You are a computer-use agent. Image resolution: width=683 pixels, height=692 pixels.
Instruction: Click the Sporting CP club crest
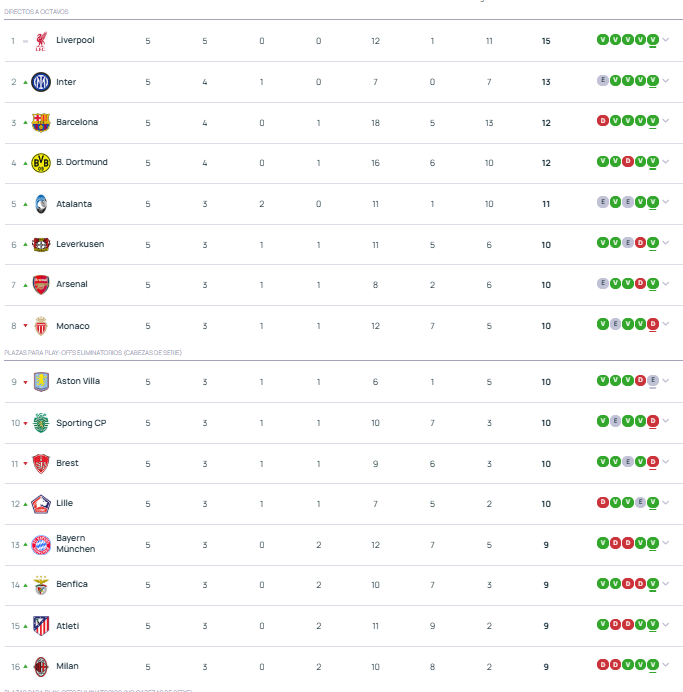41,423
